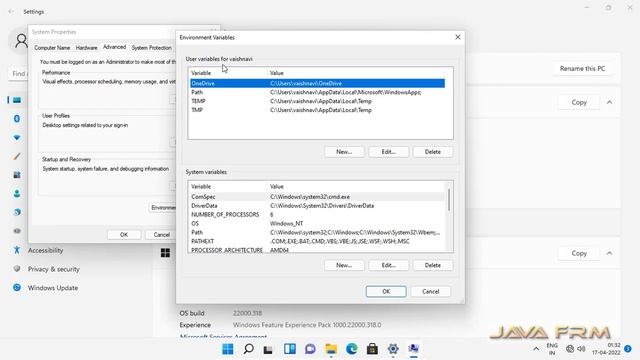The image size is (640, 360).
Task: Open Network & internet icon in Settings sidebar
Action: [x=17, y=138]
